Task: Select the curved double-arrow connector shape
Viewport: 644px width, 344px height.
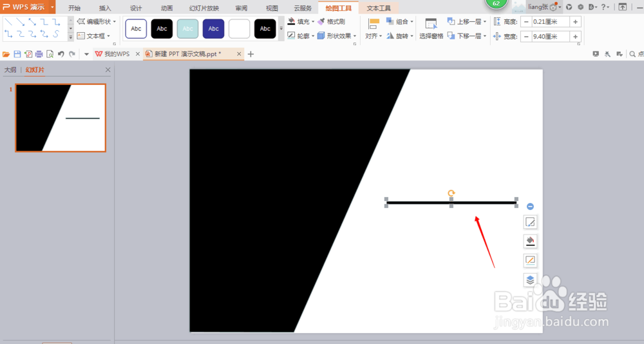Action: tap(44, 34)
